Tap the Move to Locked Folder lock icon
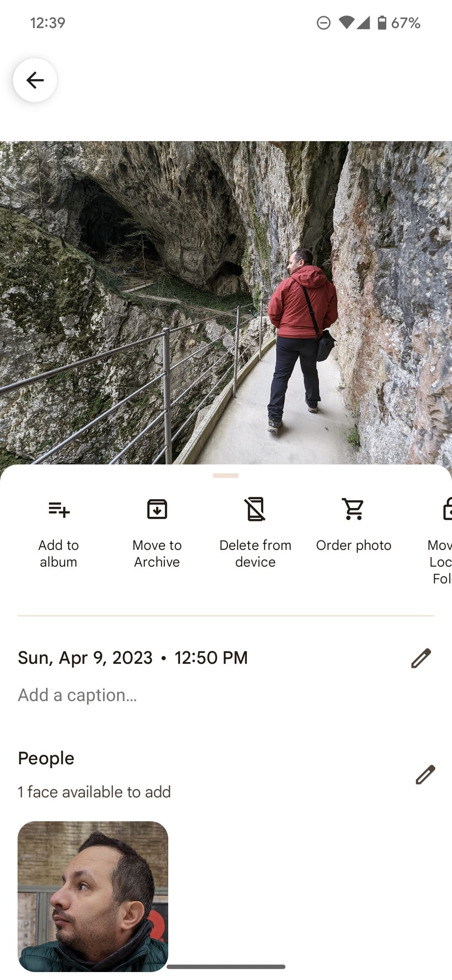The image size is (452, 980). [x=447, y=509]
